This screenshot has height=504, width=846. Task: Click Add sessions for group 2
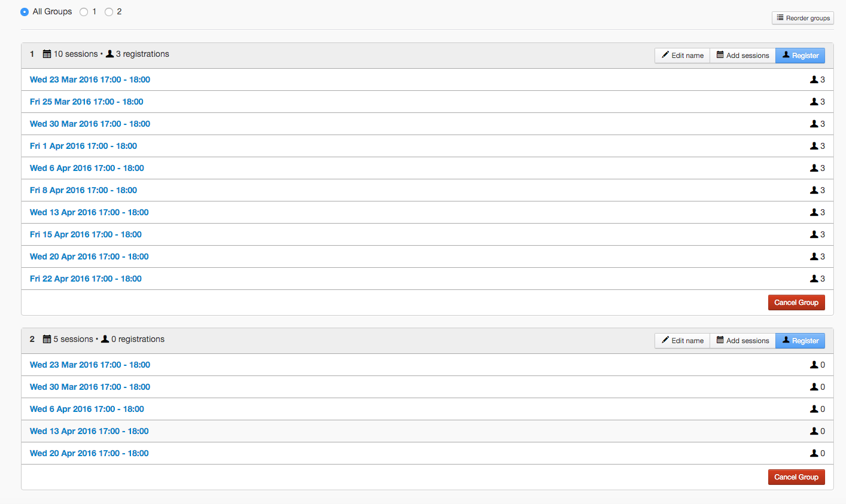tap(742, 341)
